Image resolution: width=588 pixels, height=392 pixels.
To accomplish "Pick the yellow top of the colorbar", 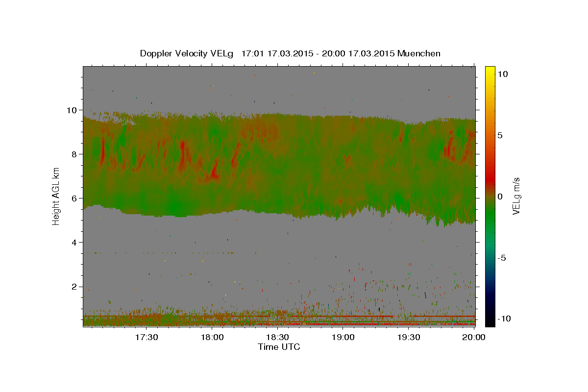I will (x=490, y=70).
